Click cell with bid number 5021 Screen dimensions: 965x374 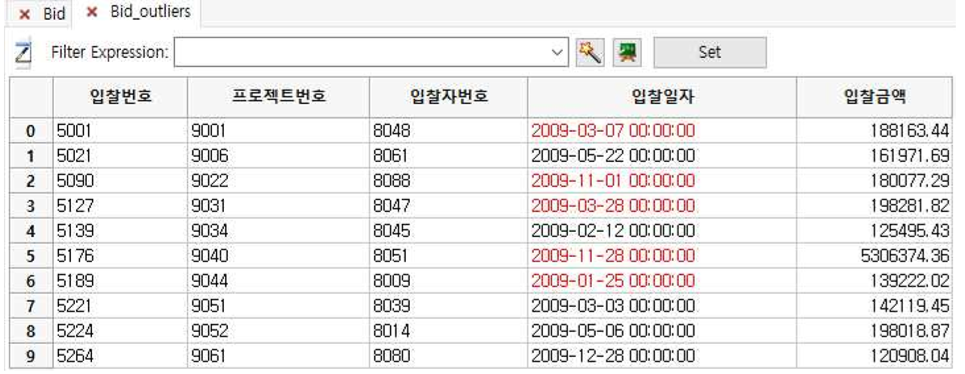click(x=120, y=156)
